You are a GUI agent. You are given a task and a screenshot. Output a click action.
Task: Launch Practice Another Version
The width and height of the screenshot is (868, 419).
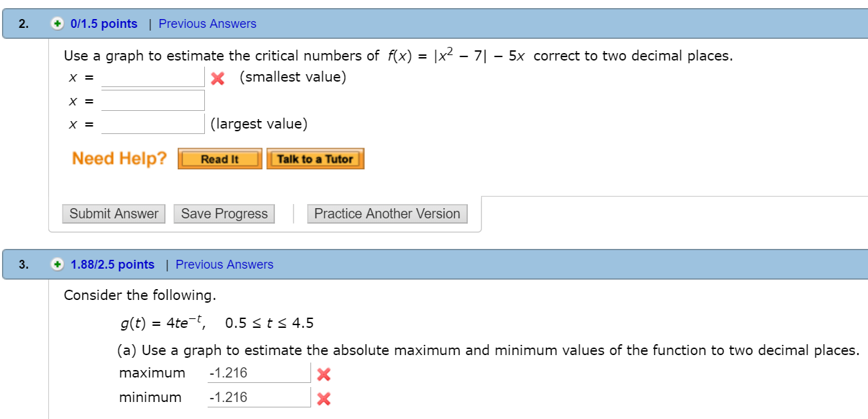pos(387,214)
